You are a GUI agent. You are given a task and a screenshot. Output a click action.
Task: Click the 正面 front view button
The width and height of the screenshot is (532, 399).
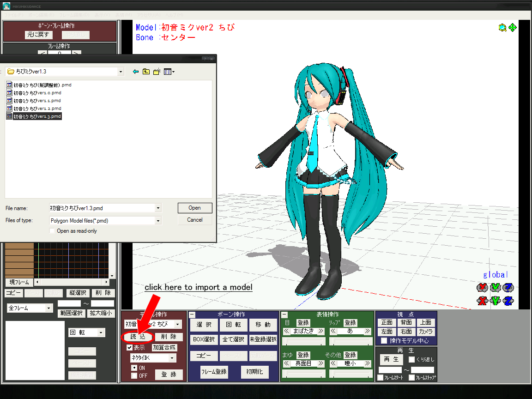tap(387, 322)
